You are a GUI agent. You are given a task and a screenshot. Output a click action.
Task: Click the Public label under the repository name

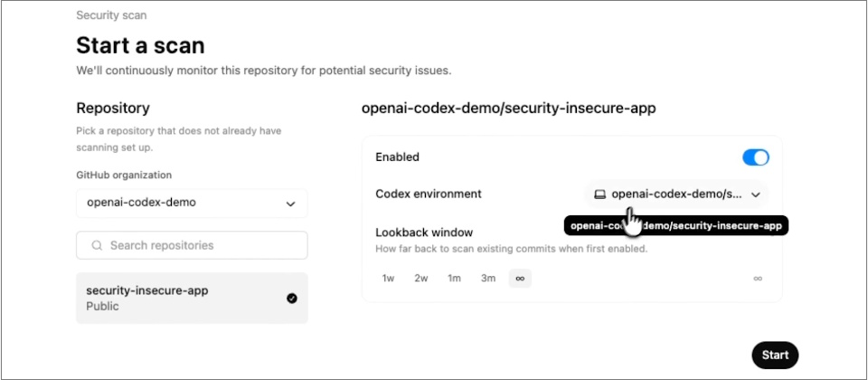pyautogui.click(x=102, y=307)
